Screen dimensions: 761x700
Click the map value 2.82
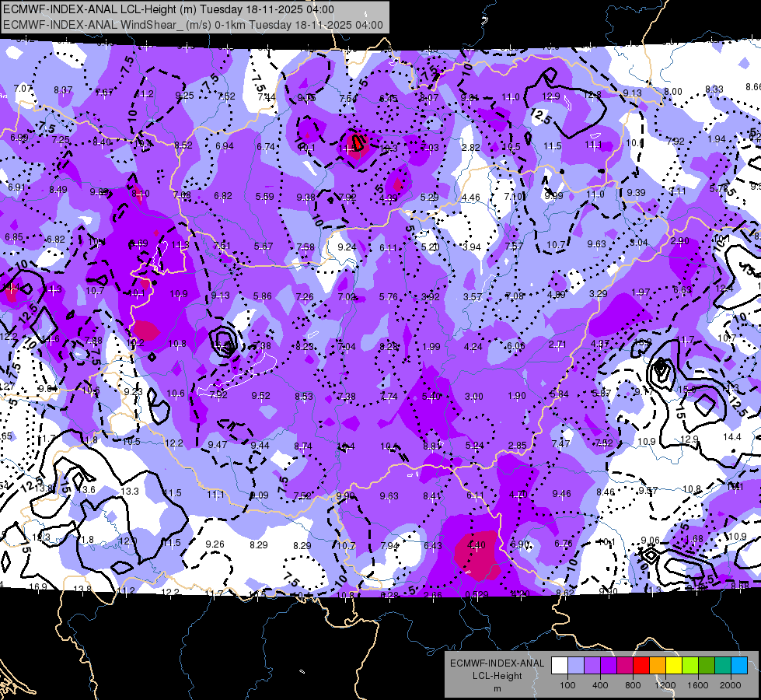click(471, 147)
